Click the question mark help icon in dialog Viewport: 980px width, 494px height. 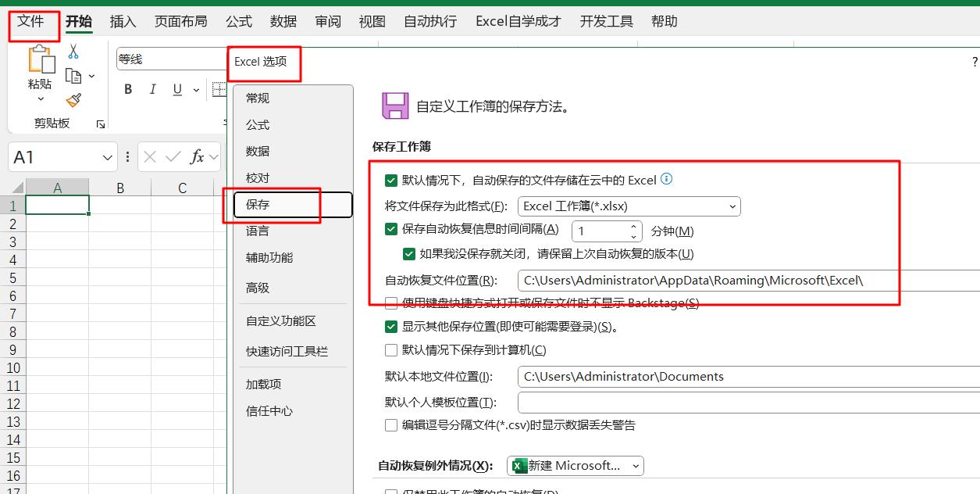point(975,62)
